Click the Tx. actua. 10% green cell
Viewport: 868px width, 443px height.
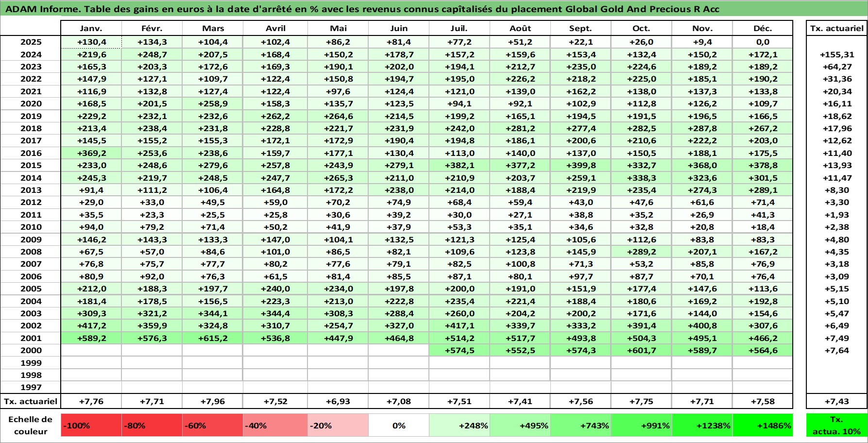click(836, 426)
